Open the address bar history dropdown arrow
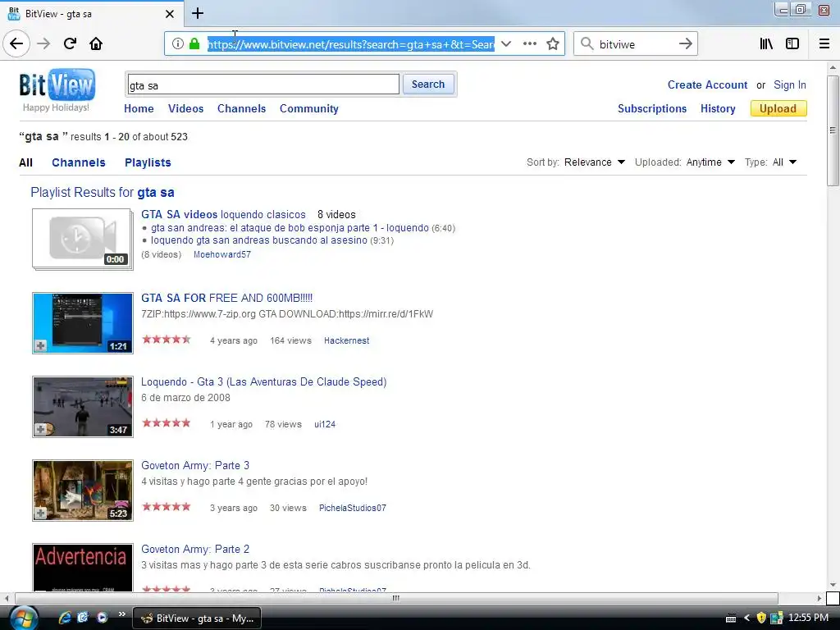Image resolution: width=840 pixels, height=630 pixels. [505, 44]
